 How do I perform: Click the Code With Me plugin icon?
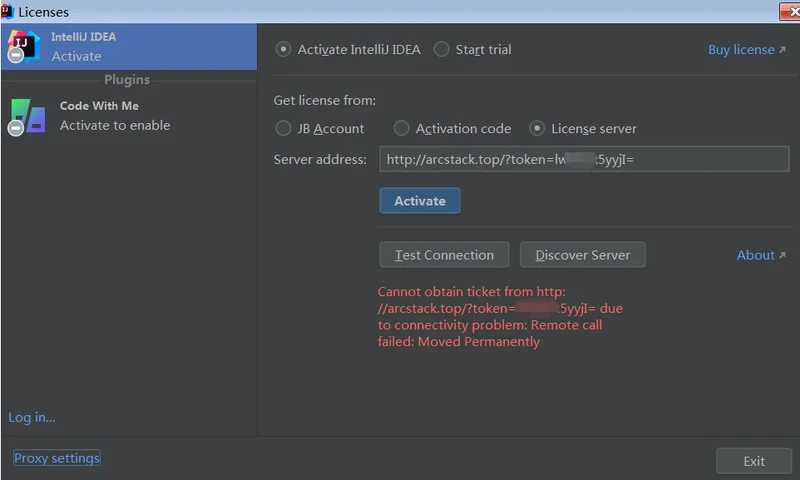(x=27, y=116)
